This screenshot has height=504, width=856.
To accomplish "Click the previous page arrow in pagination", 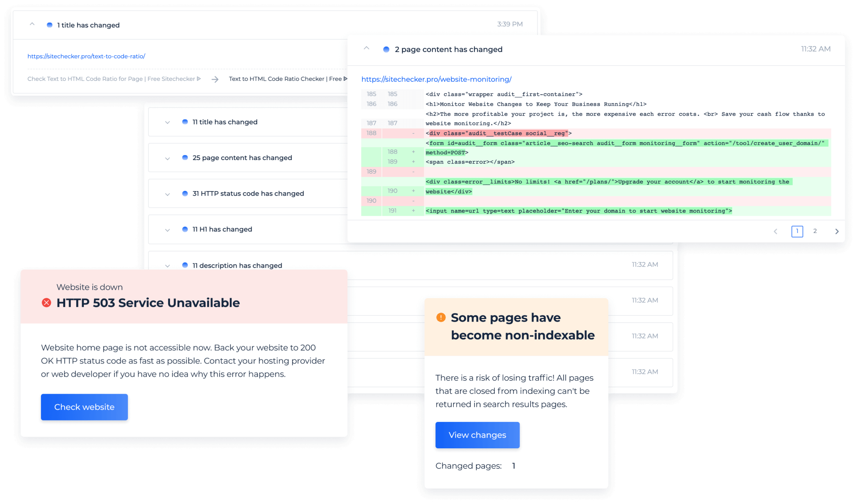I will pos(775,230).
